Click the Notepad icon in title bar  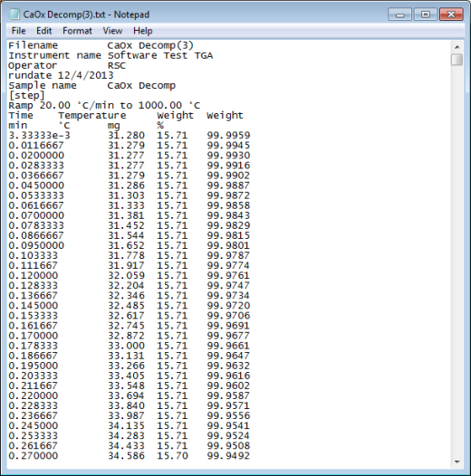point(14,14)
